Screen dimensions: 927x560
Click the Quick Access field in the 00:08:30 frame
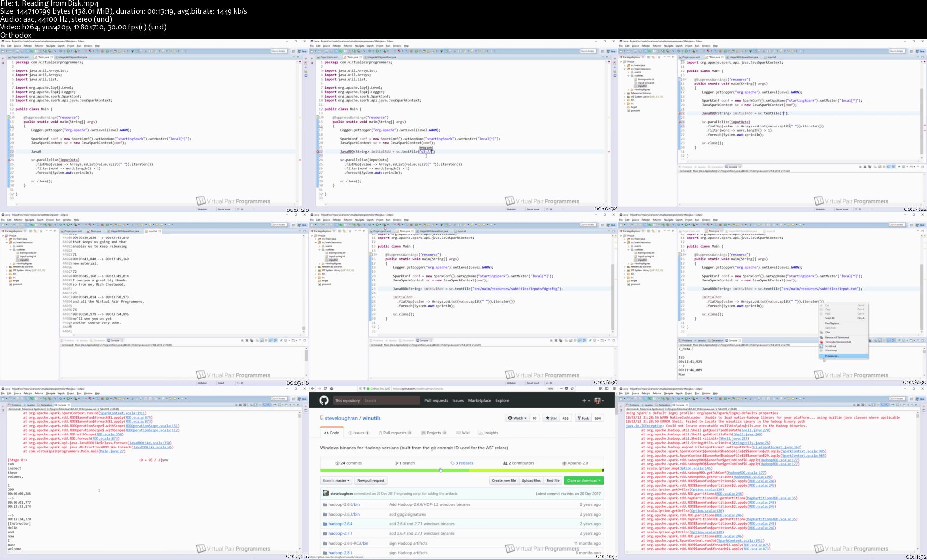(897, 224)
